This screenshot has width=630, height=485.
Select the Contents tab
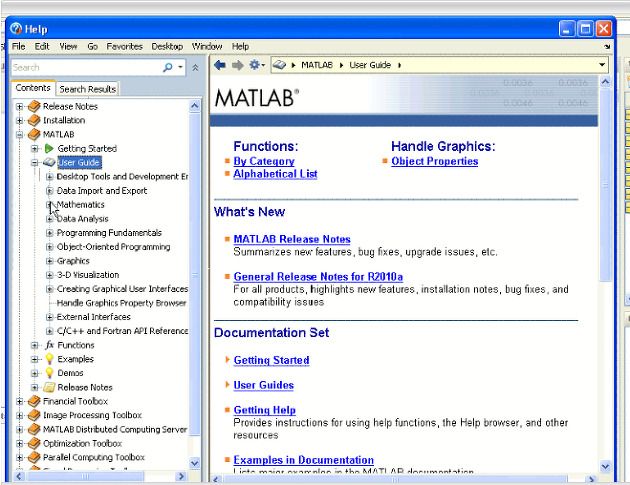[33, 88]
